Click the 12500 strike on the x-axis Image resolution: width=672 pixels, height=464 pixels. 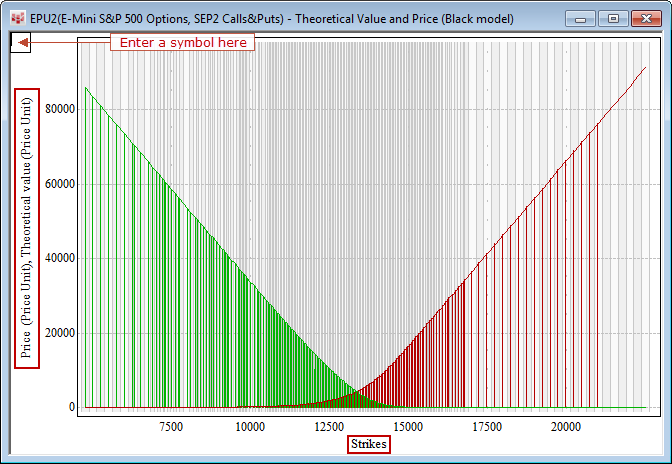(x=329, y=426)
